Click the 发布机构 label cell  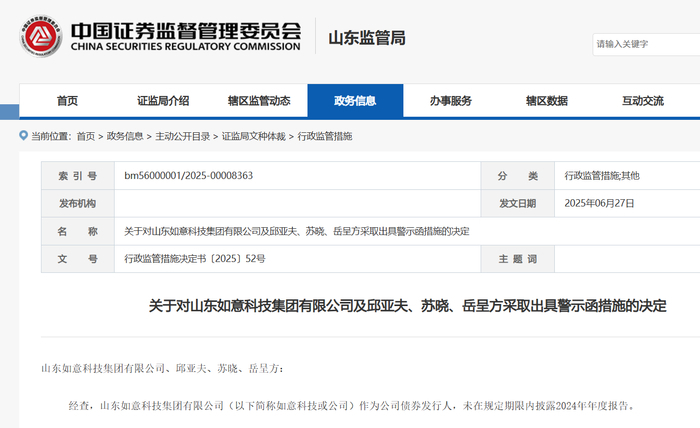tap(78, 204)
